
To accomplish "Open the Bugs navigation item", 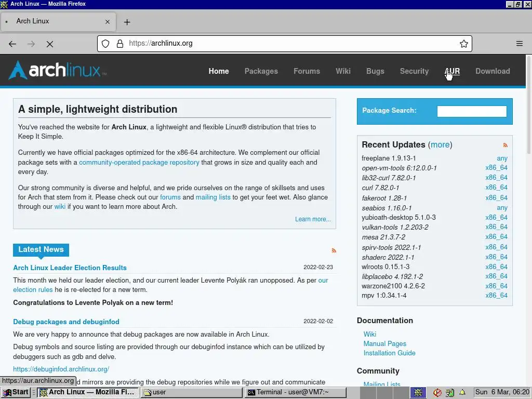I will click(375, 71).
